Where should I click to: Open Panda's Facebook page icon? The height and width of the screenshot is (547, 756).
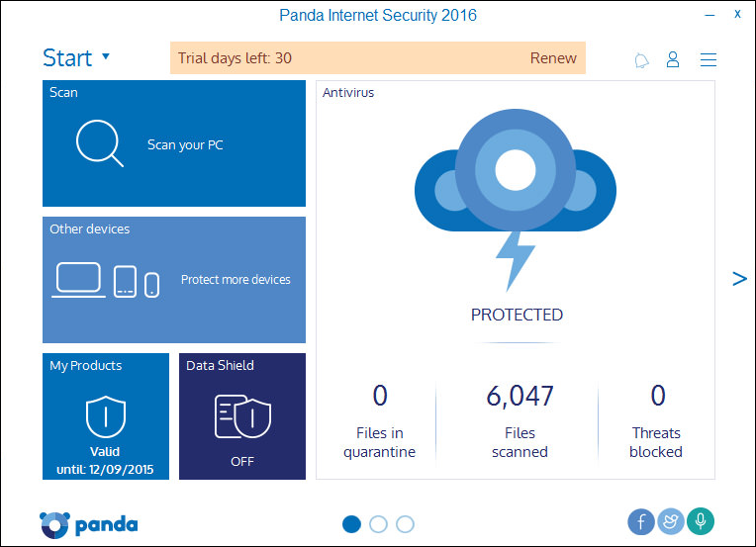tap(641, 522)
